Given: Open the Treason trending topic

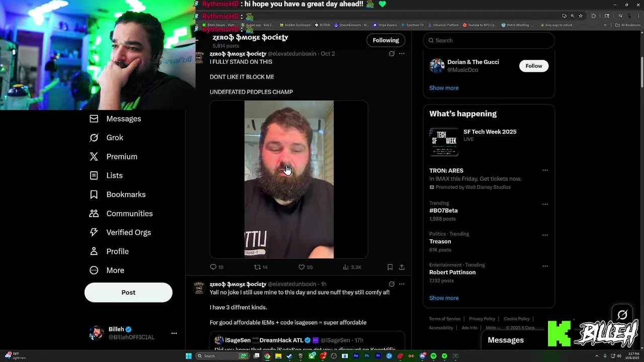Looking at the screenshot, I should click(x=440, y=241).
